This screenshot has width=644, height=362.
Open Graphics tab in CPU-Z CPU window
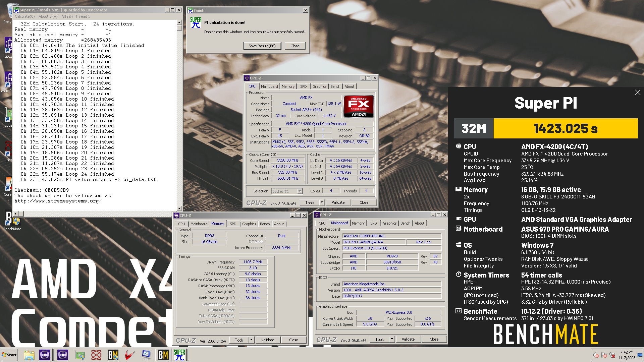(320, 86)
